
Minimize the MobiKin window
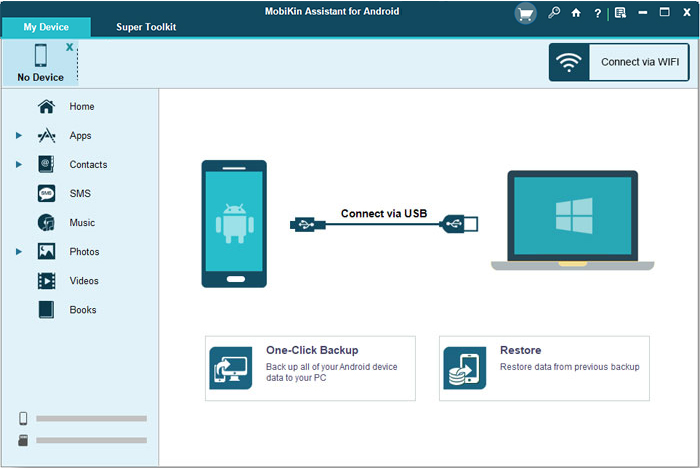point(642,13)
